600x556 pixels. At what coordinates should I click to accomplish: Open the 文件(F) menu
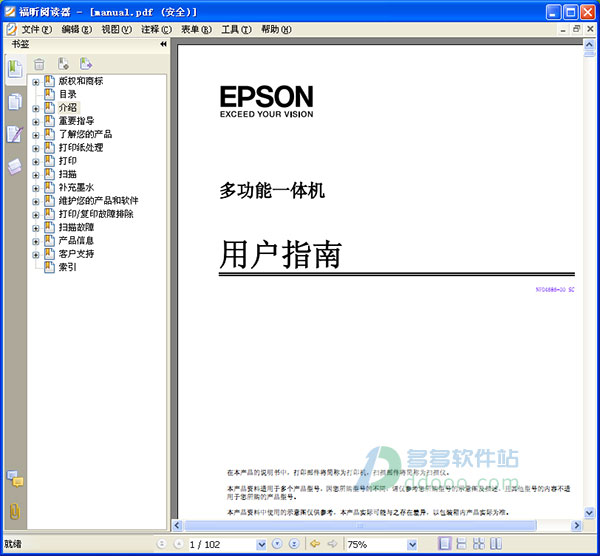[x=36, y=29]
